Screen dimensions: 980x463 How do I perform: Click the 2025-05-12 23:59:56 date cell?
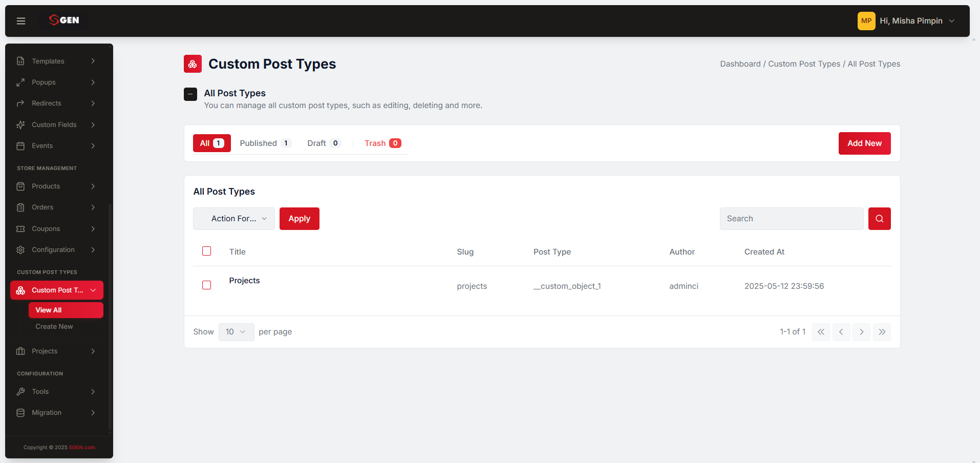click(784, 286)
